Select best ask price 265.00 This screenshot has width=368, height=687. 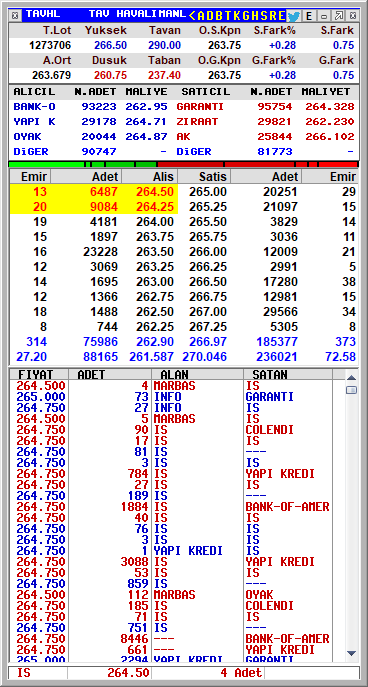(x=208, y=192)
